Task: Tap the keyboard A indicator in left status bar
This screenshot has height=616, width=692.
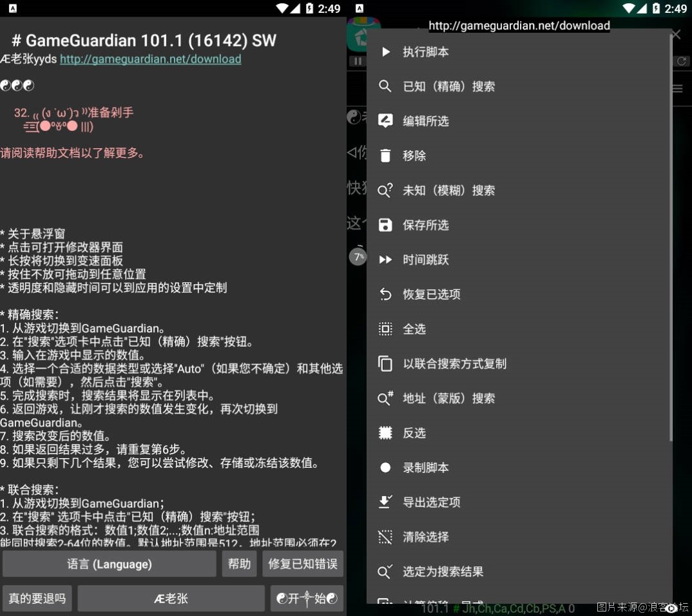Action: coord(13,8)
